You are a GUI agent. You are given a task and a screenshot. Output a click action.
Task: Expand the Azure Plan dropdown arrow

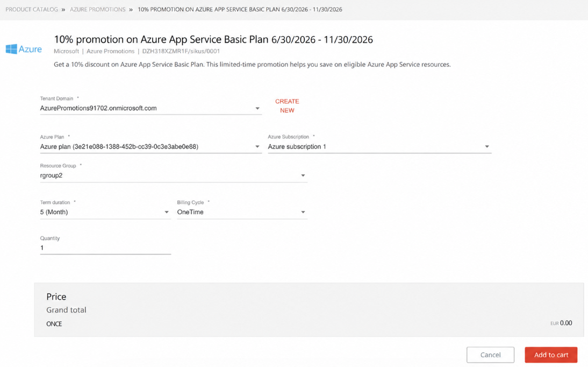[x=257, y=147]
